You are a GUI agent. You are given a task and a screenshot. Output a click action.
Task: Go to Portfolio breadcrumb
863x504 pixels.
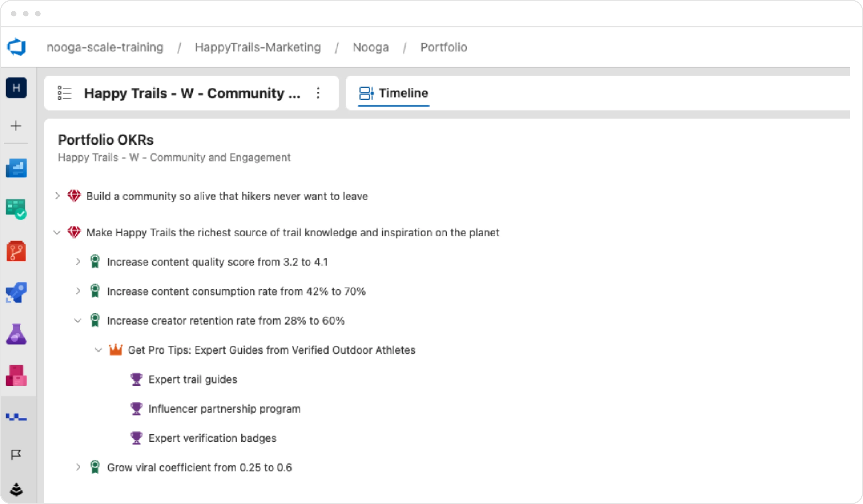444,47
